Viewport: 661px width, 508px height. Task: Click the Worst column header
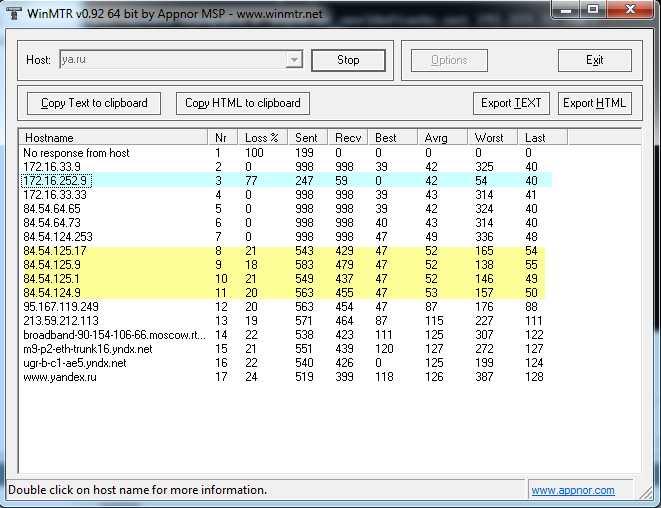pyautogui.click(x=495, y=137)
